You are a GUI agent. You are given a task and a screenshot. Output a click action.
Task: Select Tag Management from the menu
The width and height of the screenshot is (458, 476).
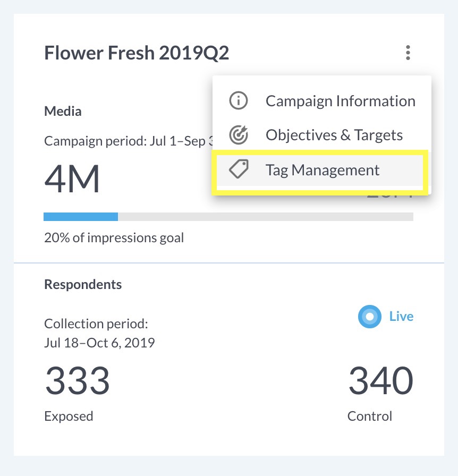(x=323, y=169)
